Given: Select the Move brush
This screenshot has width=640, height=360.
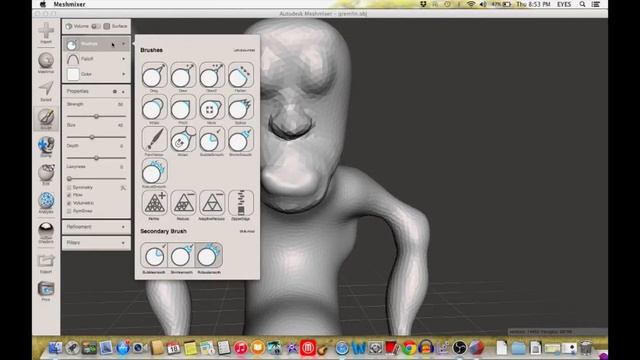Looking at the screenshot, I should pos(212,107).
